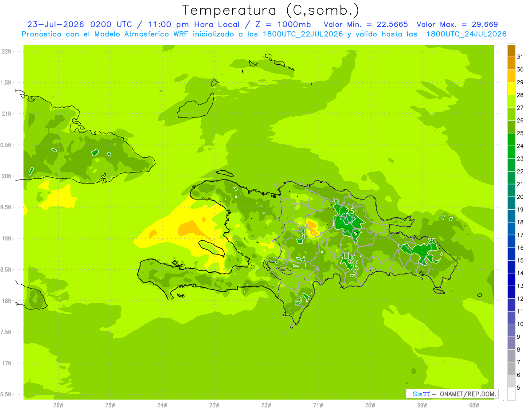This screenshot has height=411, width=532.
Task: Pick the legend swatch between 22 and 23
Action: point(511,165)
